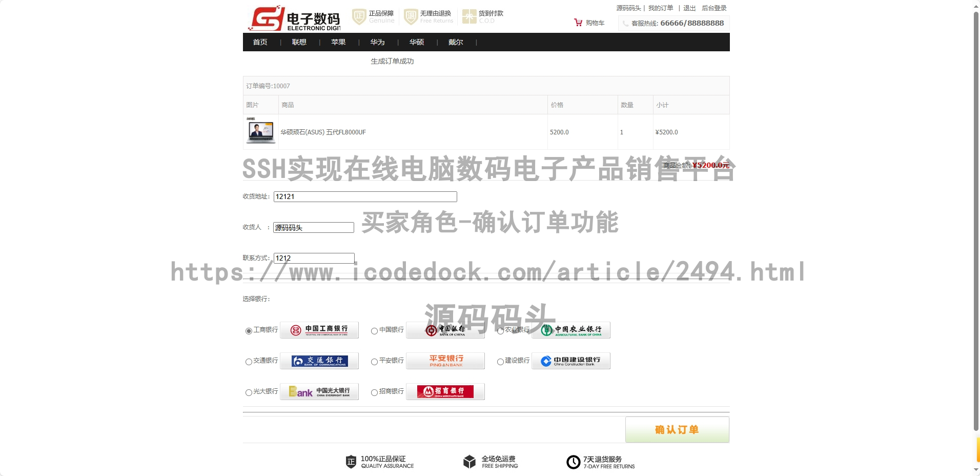980x476 pixels.
Task: Select the 中国银行 radio button
Action: (375, 331)
